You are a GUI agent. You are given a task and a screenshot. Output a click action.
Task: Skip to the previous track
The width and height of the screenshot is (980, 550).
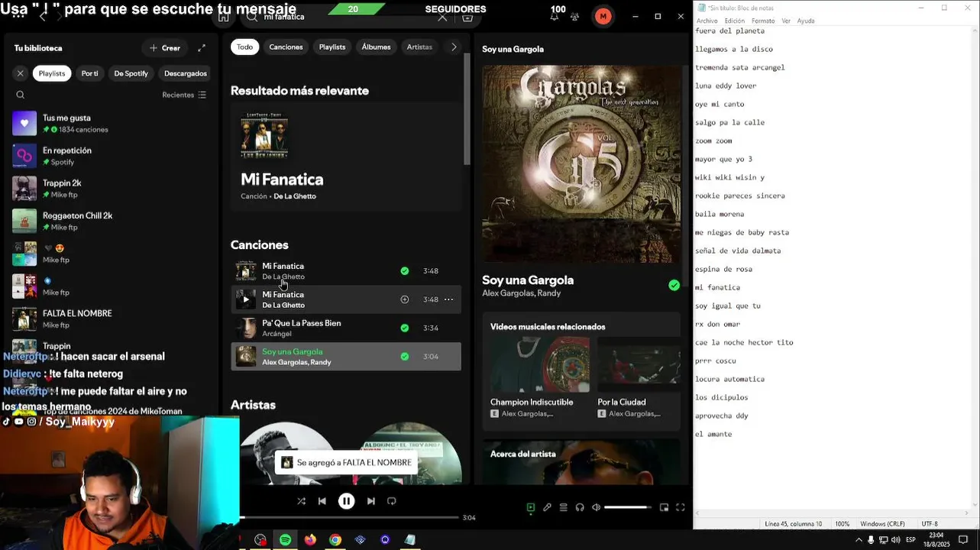click(x=322, y=501)
